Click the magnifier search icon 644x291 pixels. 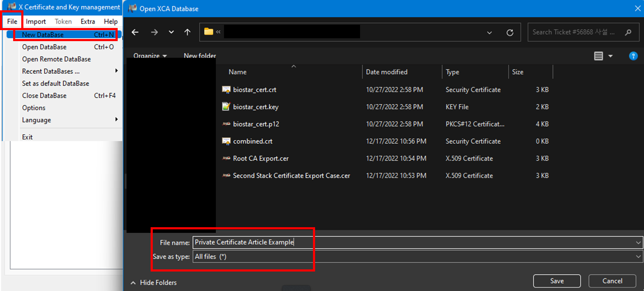click(628, 32)
